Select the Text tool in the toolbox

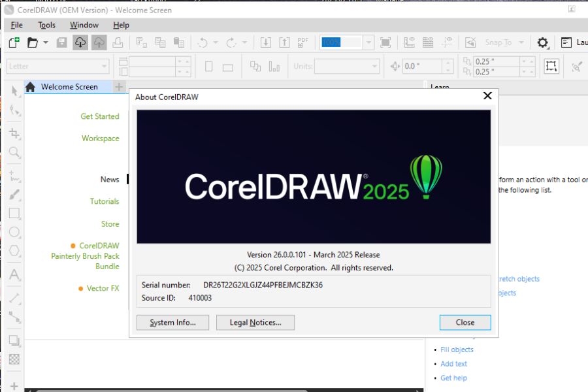click(x=14, y=274)
